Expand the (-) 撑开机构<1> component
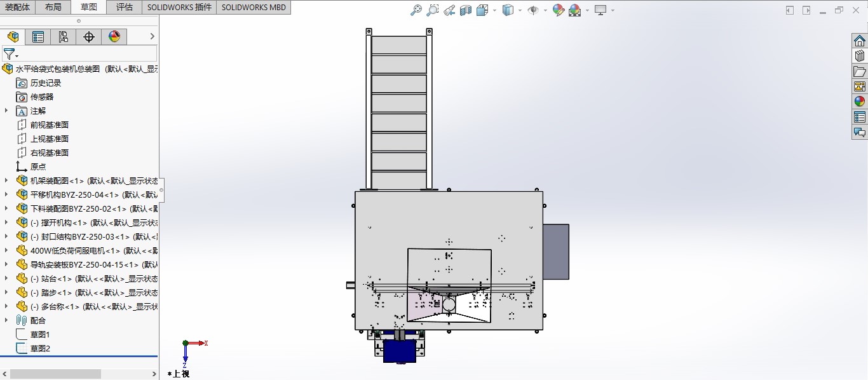 (x=6, y=222)
